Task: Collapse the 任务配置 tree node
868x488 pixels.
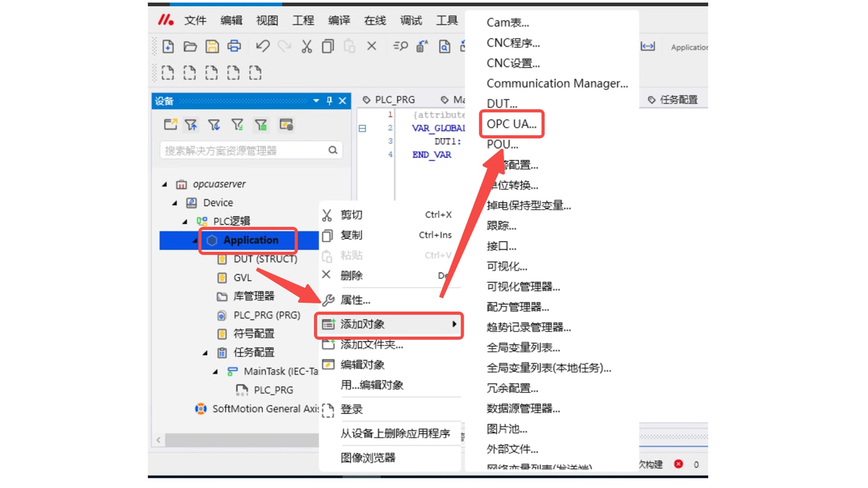Action: coord(205,352)
